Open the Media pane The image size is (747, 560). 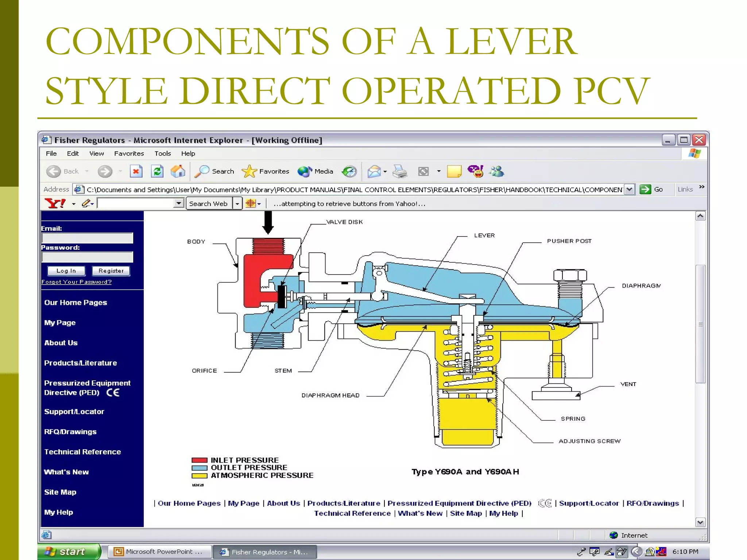pyautogui.click(x=315, y=171)
